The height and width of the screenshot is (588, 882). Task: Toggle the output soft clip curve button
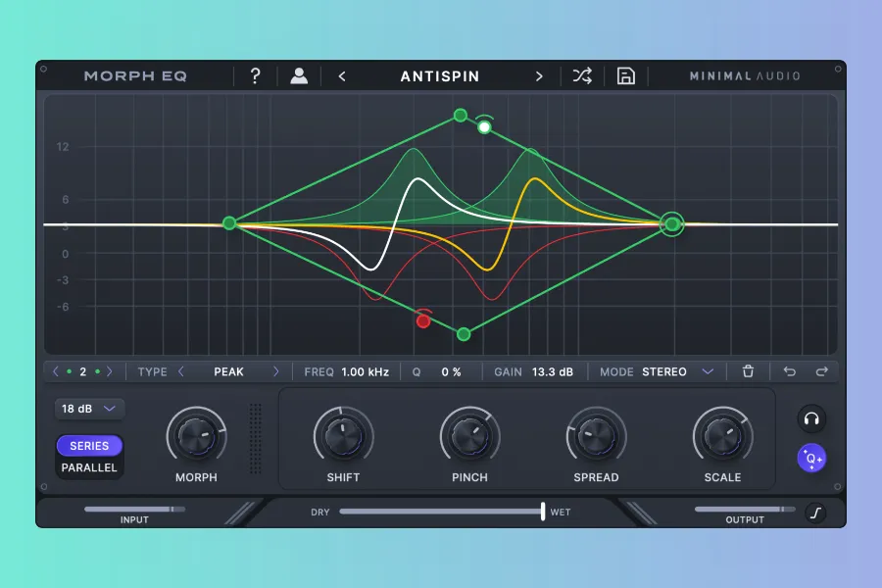pos(815,513)
